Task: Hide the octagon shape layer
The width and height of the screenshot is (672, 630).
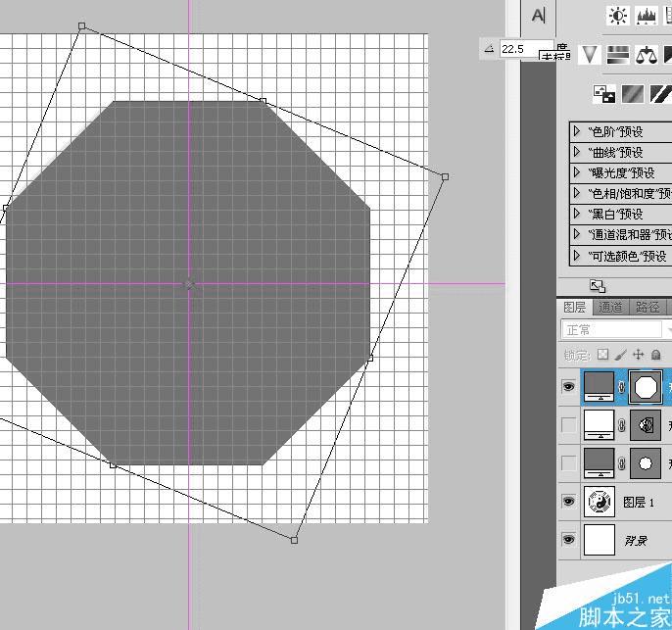Action: [x=568, y=387]
